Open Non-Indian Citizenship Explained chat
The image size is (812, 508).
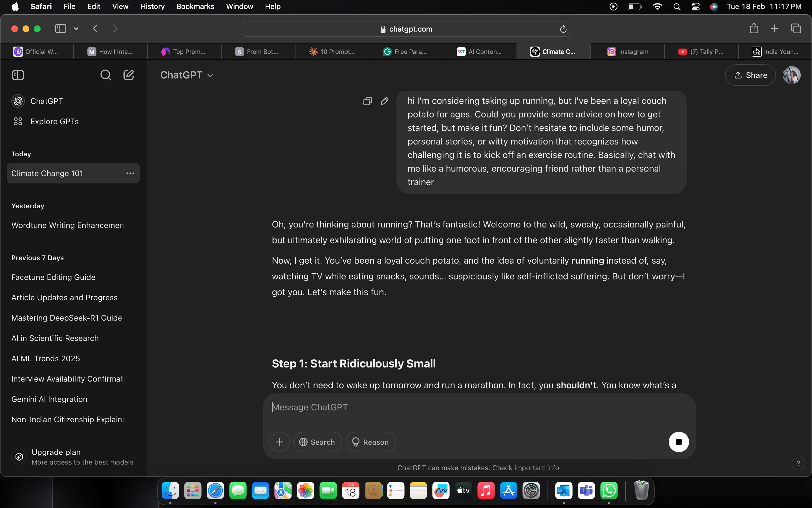[x=73, y=420]
